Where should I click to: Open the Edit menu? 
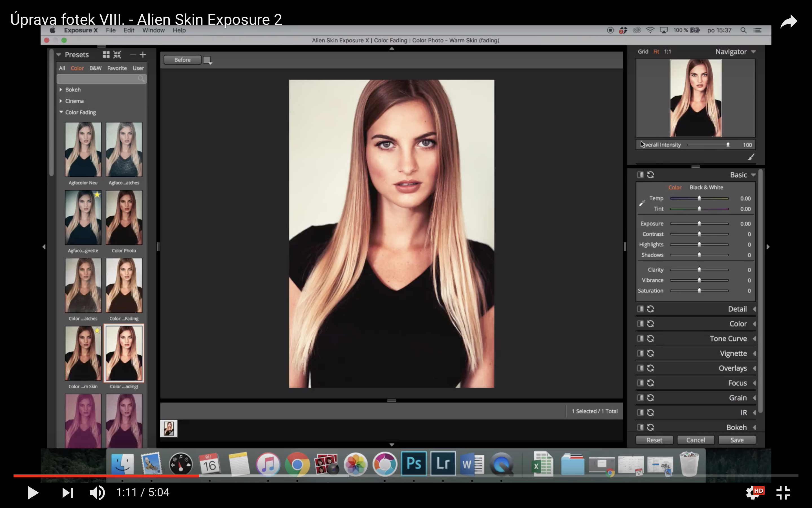coord(129,30)
